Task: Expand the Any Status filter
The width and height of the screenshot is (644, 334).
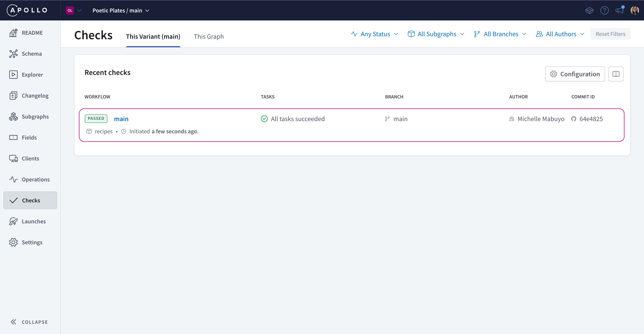Action: coord(374,34)
